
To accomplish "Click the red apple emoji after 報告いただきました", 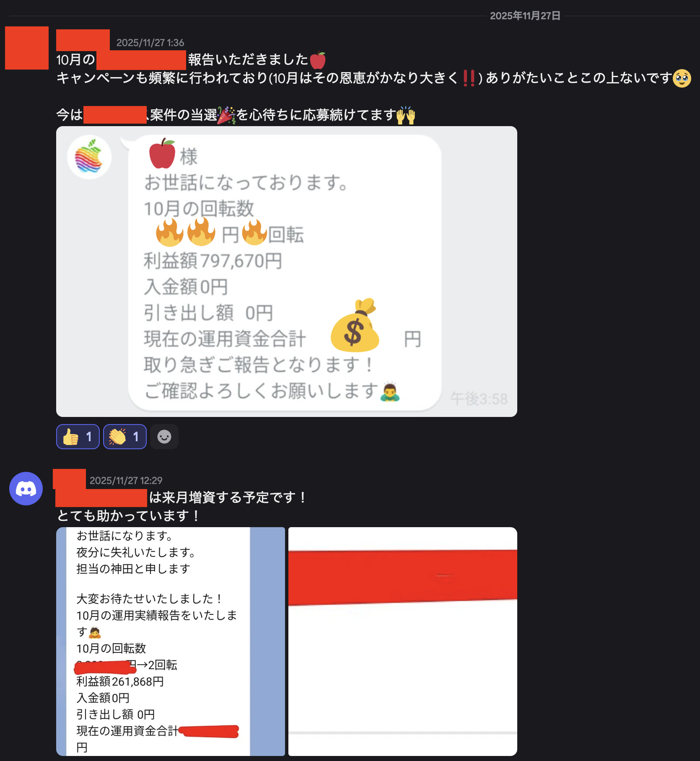I will pyautogui.click(x=318, y=60).
